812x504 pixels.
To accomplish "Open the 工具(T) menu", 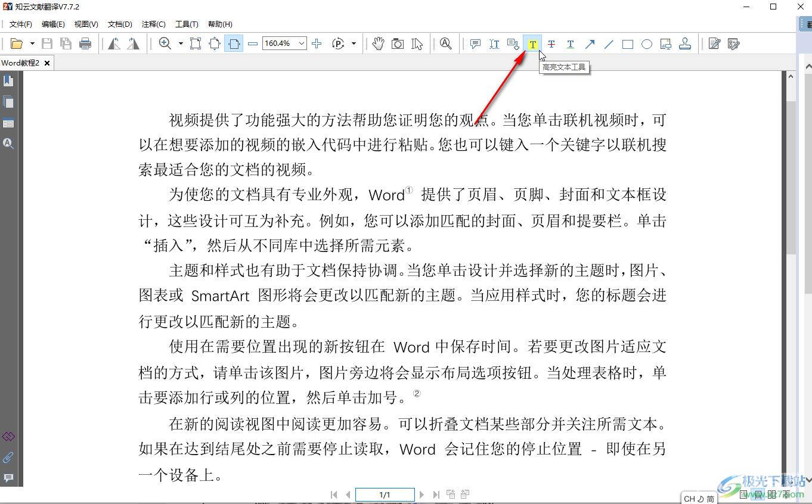I will point(187,24).
